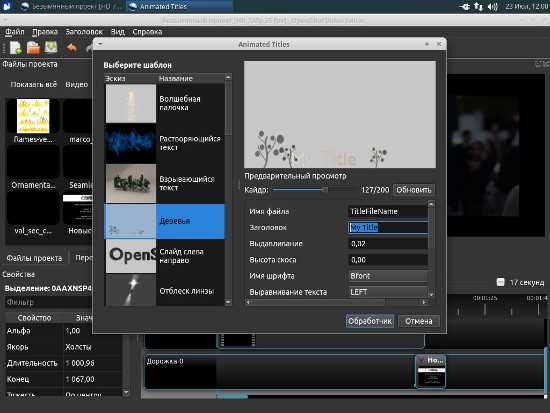550x413 pixels.
Task: Click the Обновить button
Action: 414,190
